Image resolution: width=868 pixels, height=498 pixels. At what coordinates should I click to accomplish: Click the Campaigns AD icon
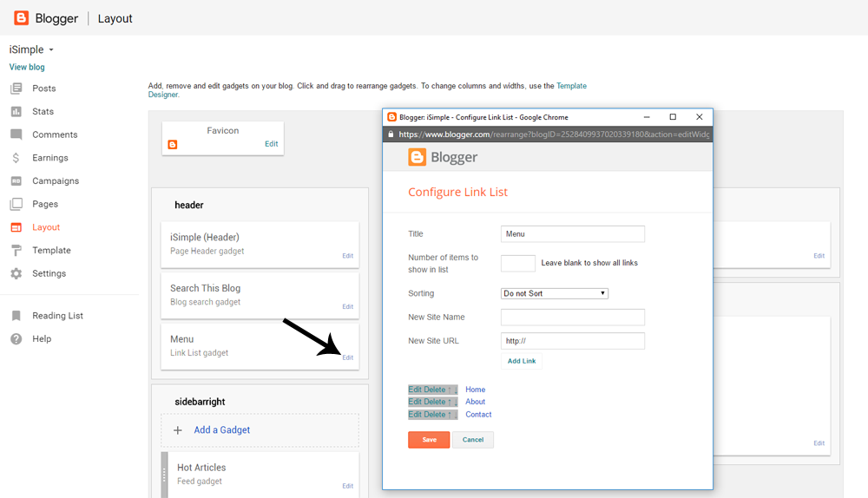pos(16,181)
